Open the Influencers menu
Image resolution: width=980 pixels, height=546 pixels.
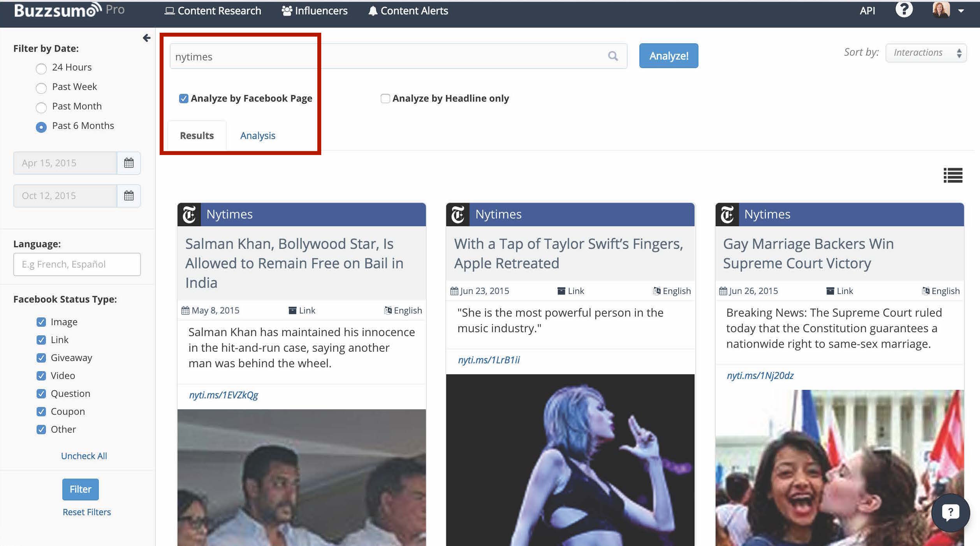[315, 11]
